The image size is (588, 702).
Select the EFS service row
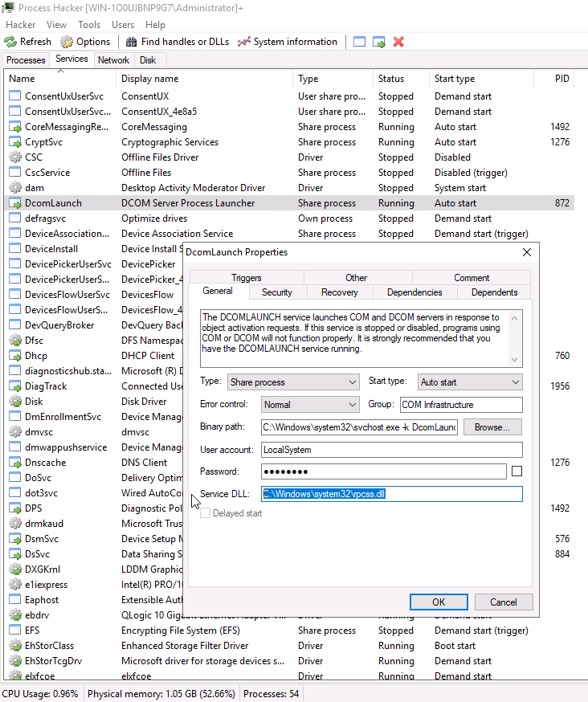click(x=289, y=631)
